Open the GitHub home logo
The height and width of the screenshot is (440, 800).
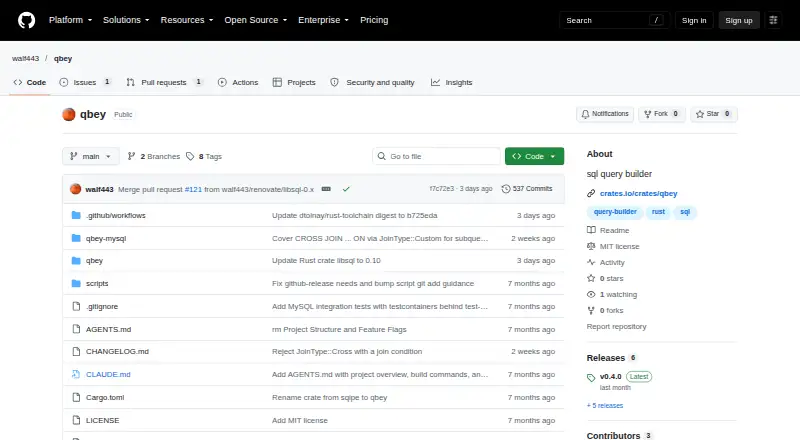[27, 20]
